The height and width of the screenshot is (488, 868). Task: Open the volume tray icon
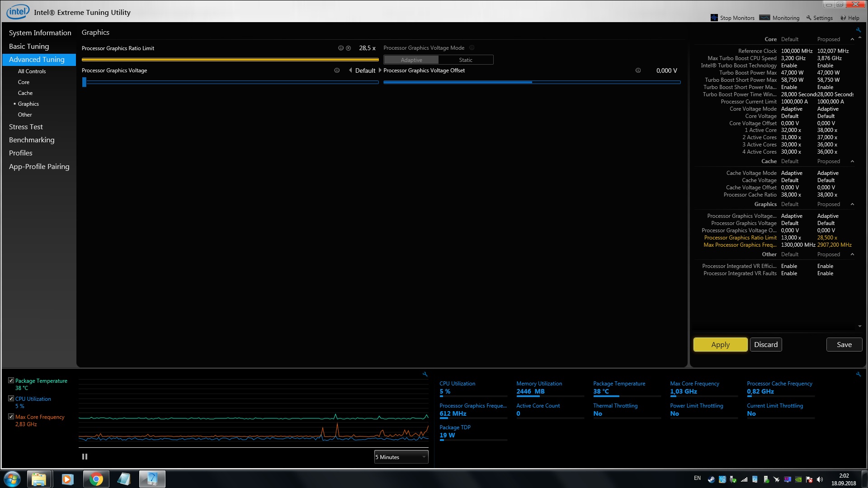(x=820, y=479)
